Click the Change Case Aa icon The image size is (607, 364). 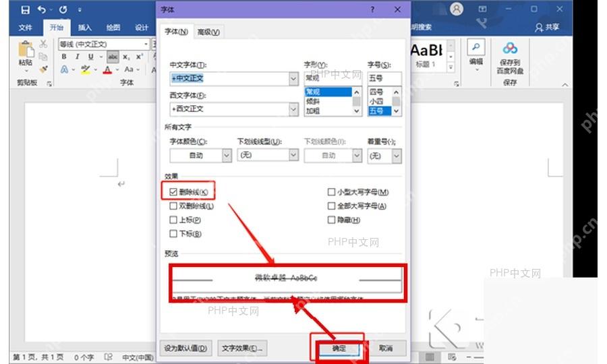coord(129,69)
